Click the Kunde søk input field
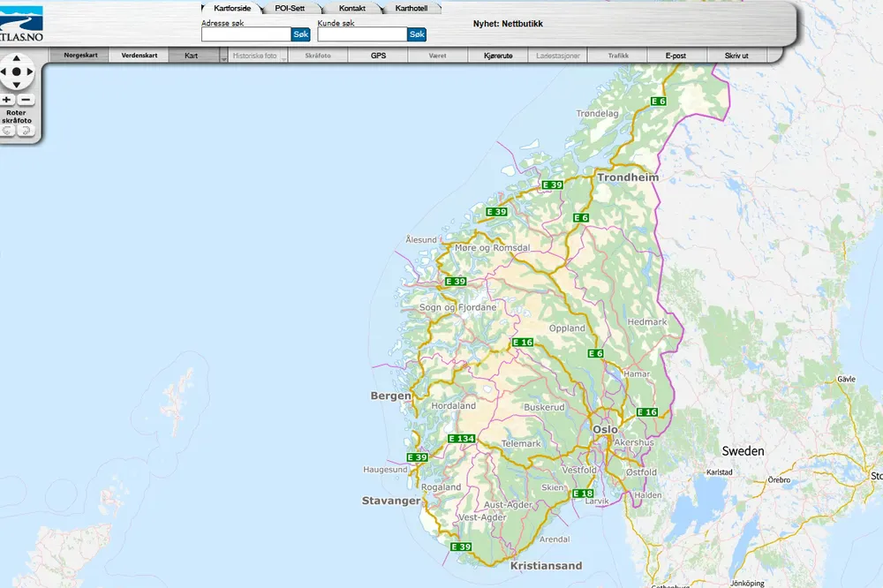This screenshot has width=883, height=588. point(362,34)
